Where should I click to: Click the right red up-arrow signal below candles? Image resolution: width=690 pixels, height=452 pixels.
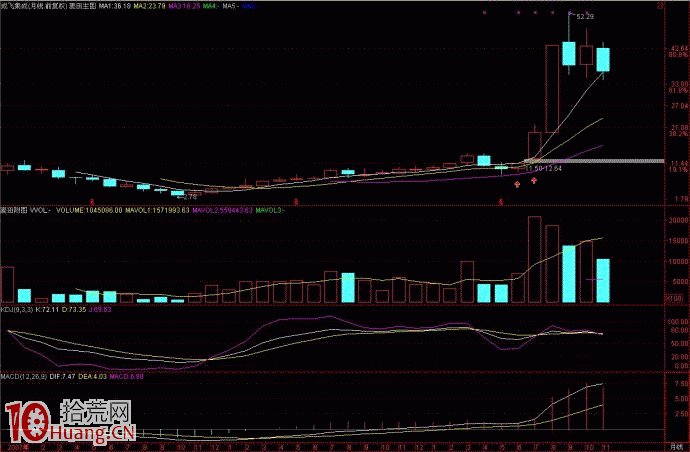[x=534, y=179]
